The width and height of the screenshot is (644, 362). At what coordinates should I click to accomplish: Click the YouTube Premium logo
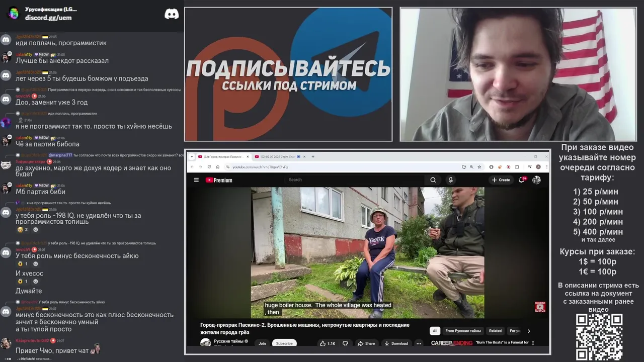pos(219,180)
